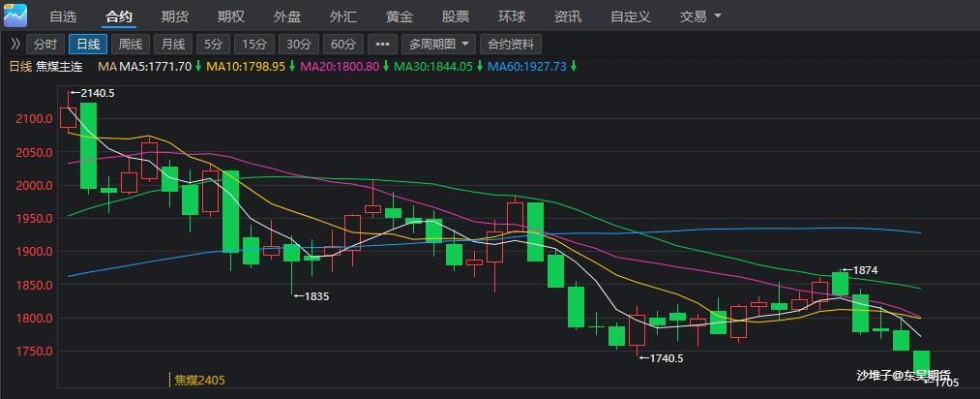Click the 1835 low price marker
This screenshot has width=980, height=399.
312,296
